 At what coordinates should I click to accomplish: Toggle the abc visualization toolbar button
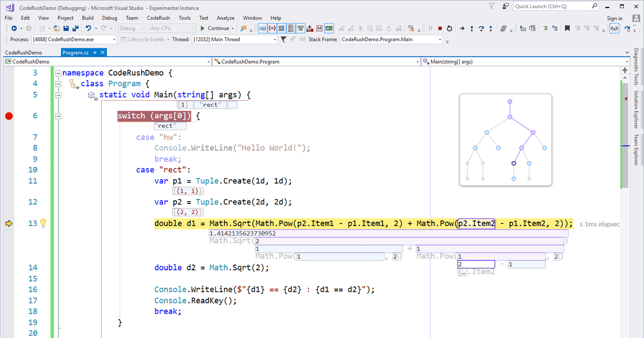point(329,28)
